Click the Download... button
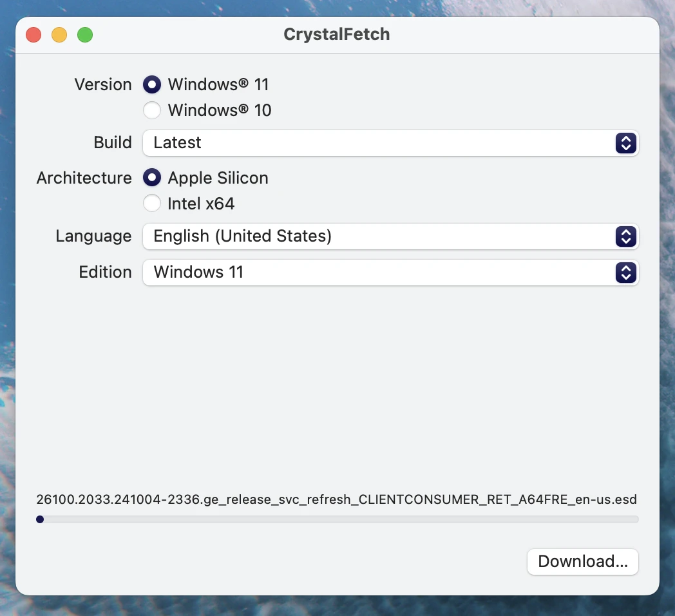Viewport: 675px width, 616px height. [582, 562]
